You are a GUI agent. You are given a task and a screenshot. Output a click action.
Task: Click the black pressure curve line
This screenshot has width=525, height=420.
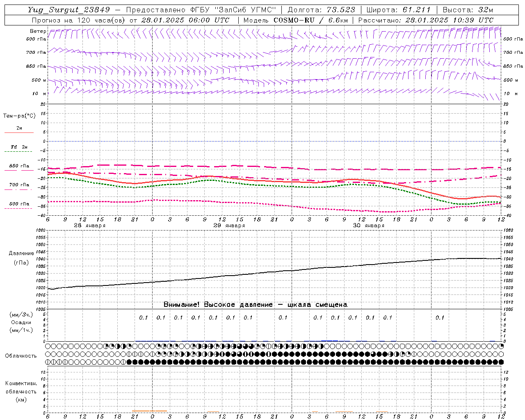click(x=274, y=272)
